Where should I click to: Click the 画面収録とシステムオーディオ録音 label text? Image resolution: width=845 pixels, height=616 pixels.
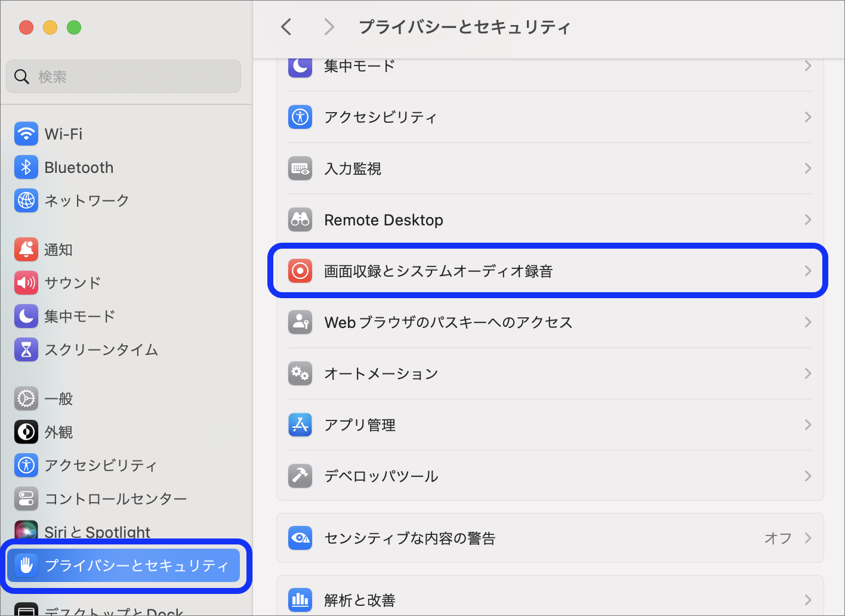439,271
